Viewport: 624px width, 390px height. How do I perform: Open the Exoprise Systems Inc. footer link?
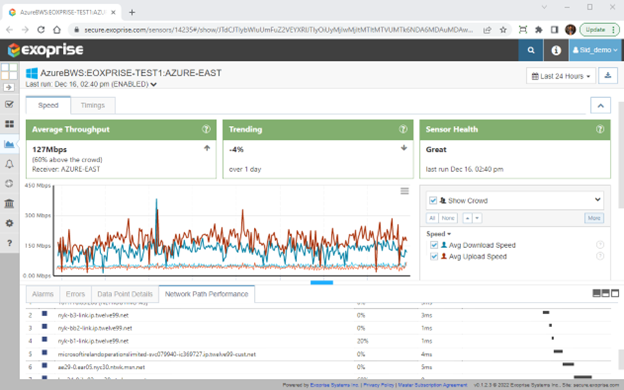point(334,385)
